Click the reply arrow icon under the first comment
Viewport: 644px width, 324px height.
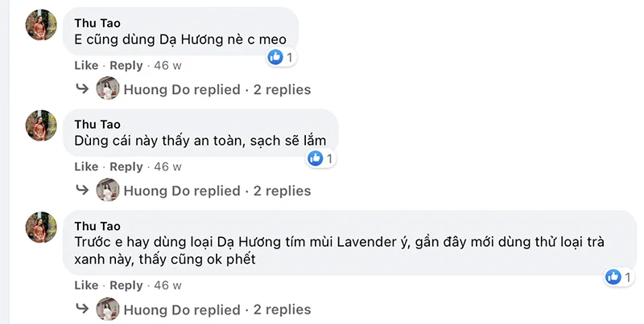click(81, 88)
